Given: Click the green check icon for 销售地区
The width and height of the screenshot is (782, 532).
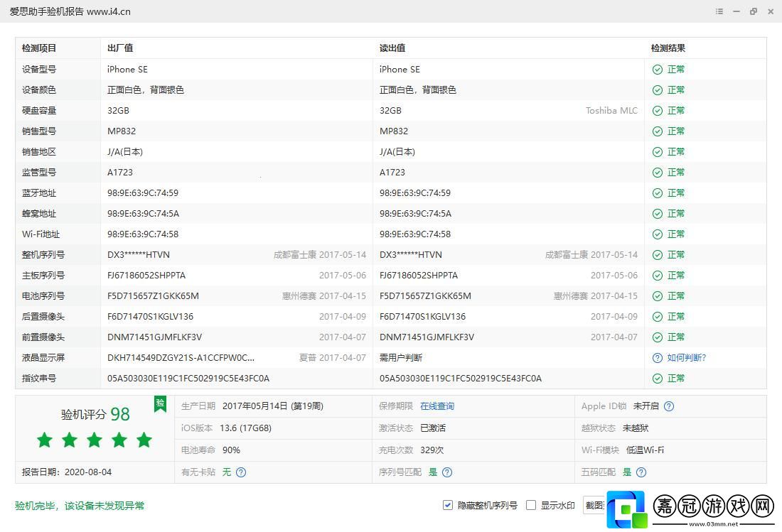Looking at the screenshot, I should 658,152.
